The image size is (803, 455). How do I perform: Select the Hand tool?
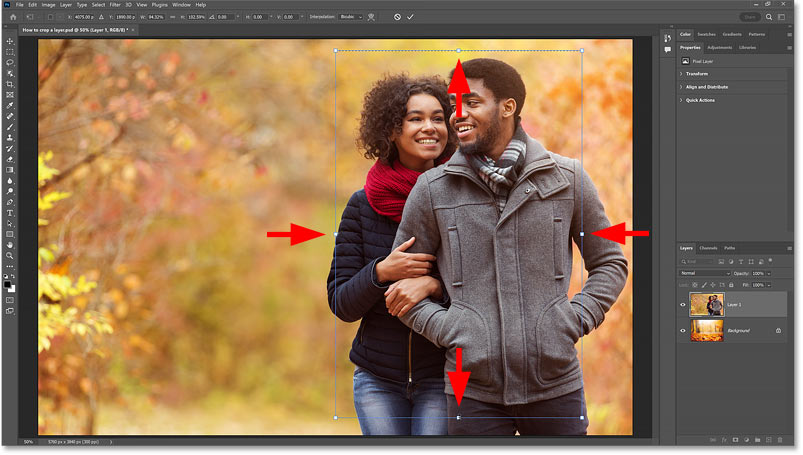[10, 245]
